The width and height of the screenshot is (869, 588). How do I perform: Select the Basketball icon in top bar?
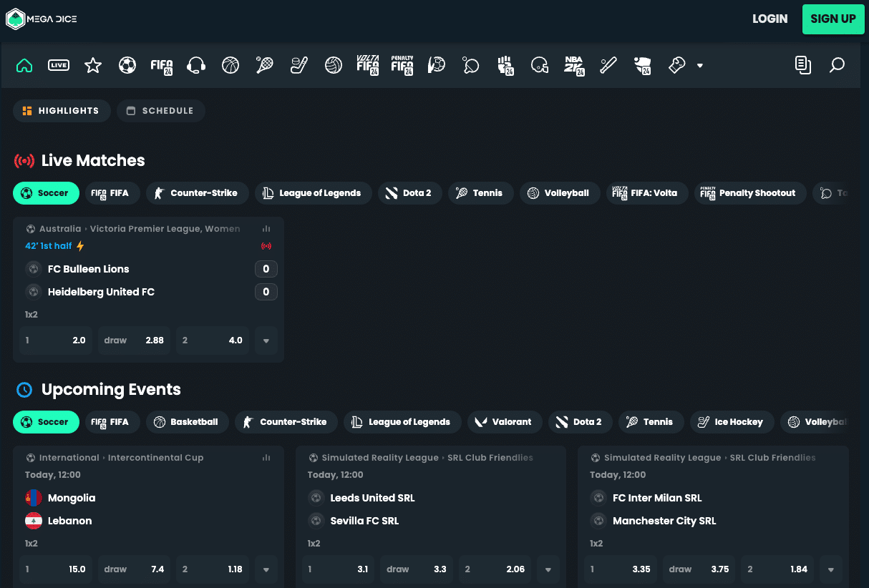(x=230, y=66)
